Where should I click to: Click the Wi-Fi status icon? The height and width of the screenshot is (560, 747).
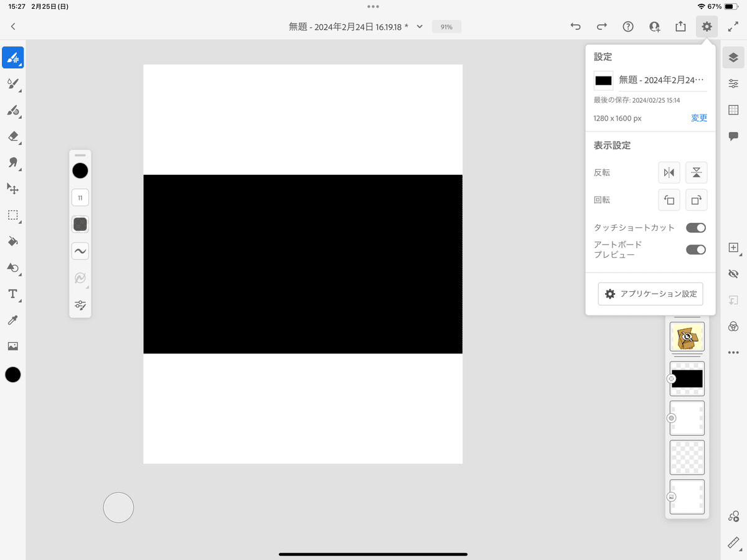pos(702,6)
